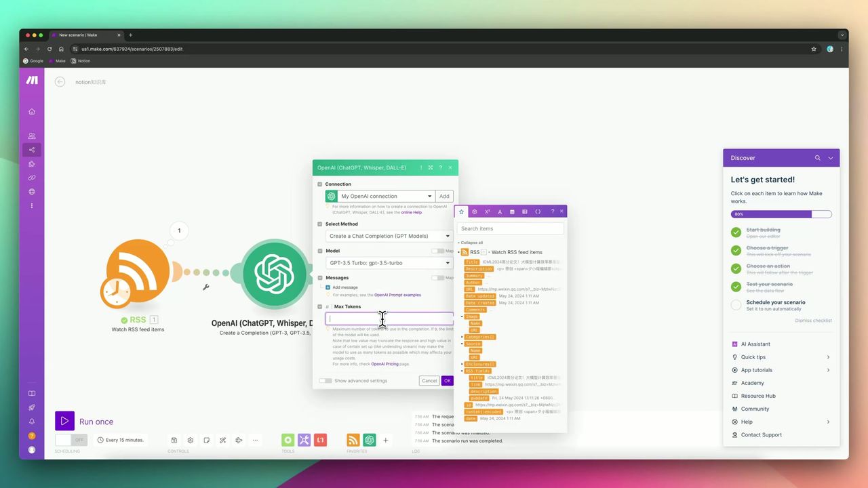Click the OpenAI favorite icon in the bottom bar
The image size is (868, 488).
tap(370, 440)
